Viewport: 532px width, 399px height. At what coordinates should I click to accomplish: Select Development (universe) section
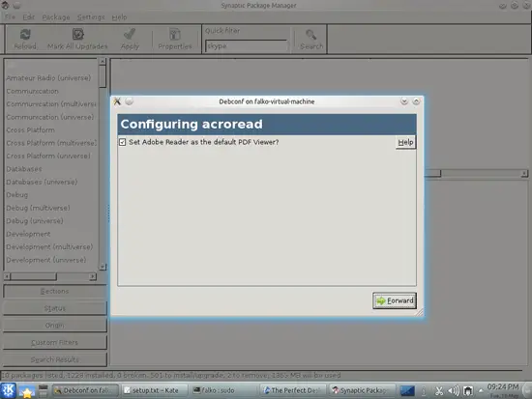(46, 260)
